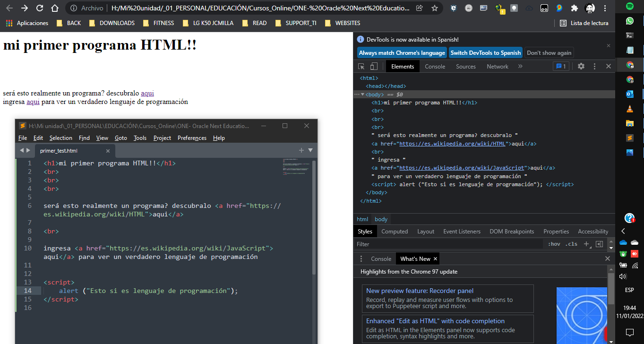Open the DOM Breakpoints tab
644x344 pixels.
click(x=512, y=232)
